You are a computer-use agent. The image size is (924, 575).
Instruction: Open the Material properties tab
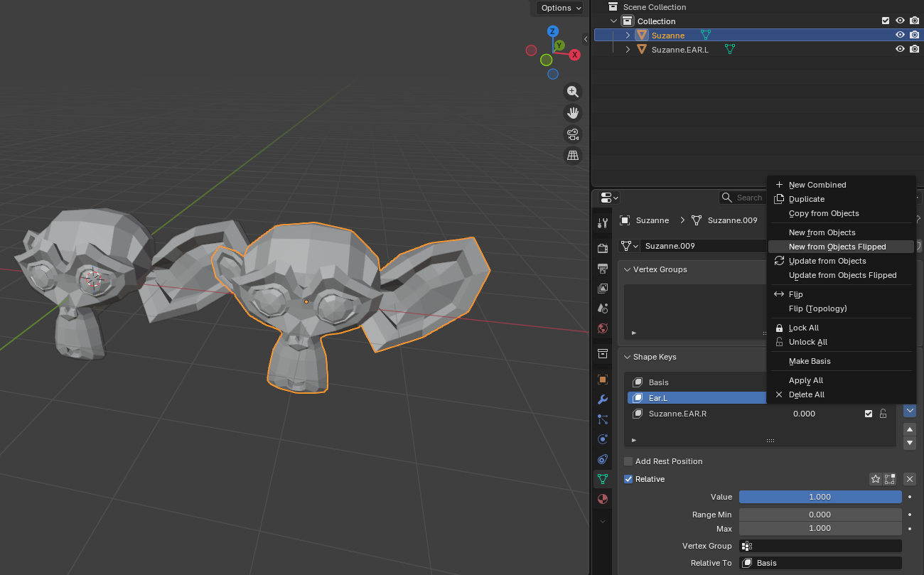(x=603, y=499)
